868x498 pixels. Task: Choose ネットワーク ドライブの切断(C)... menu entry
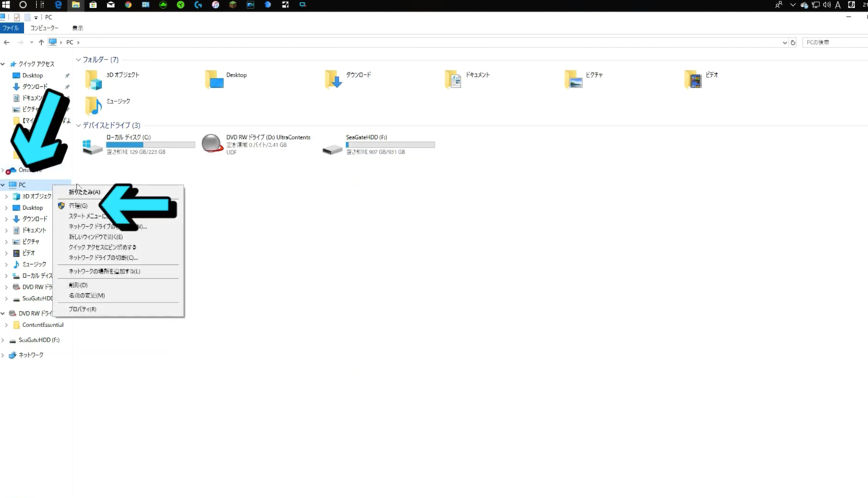pos(119,257)
